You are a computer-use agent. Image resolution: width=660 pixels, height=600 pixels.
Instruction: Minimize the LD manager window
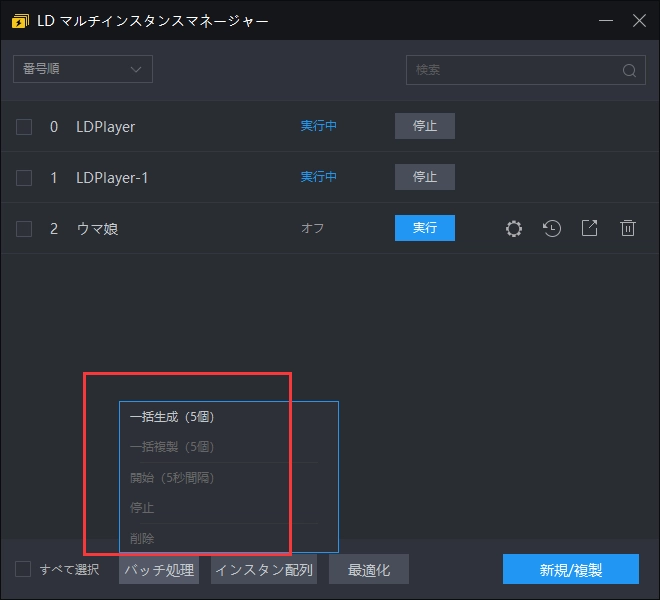(606, 20)
